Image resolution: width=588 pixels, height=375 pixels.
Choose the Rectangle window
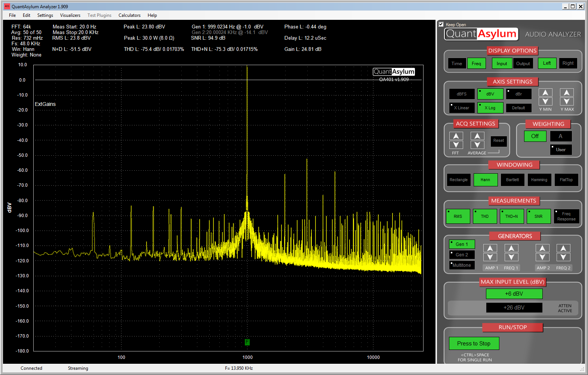(x=459, y=180)
